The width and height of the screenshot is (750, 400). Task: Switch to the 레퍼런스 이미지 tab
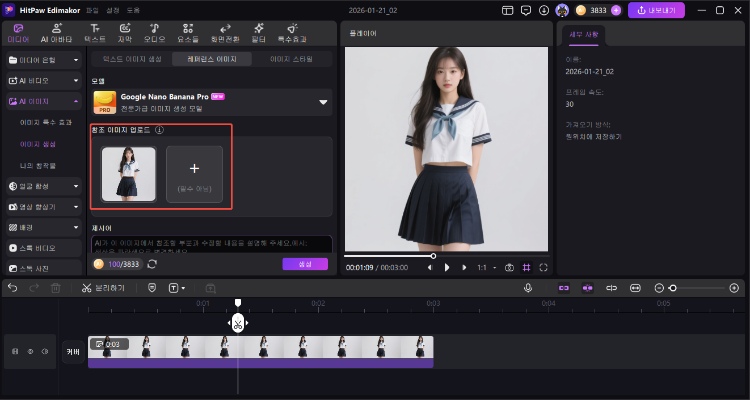212,59
